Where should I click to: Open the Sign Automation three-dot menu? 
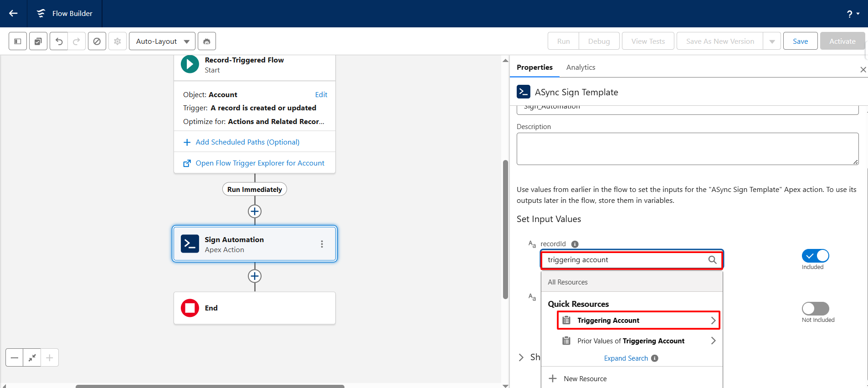pos(322,244)
